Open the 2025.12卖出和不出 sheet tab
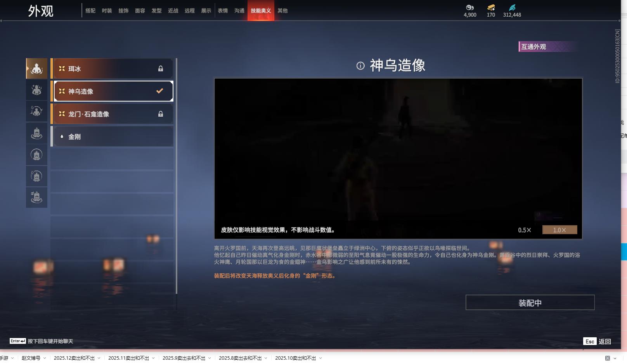The image size is (627, 364). [74, 358]
